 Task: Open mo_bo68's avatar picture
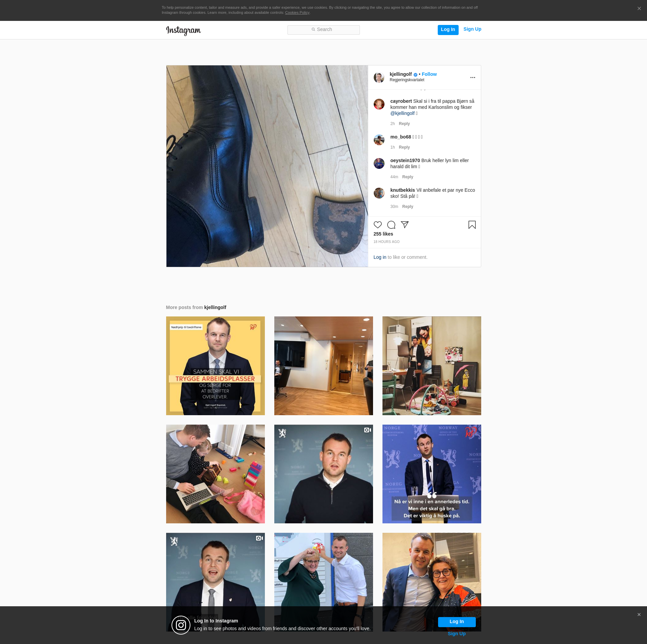(x=379, y=140)
